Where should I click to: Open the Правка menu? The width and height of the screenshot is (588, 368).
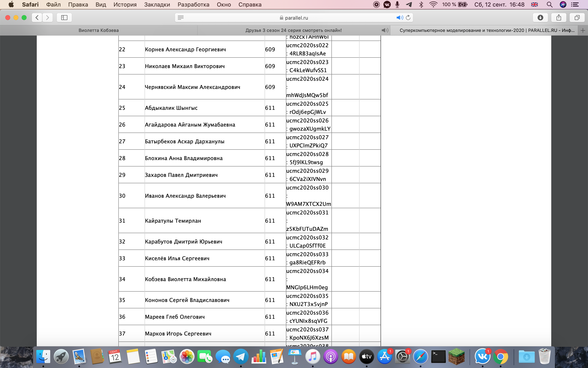coord(78,4)
